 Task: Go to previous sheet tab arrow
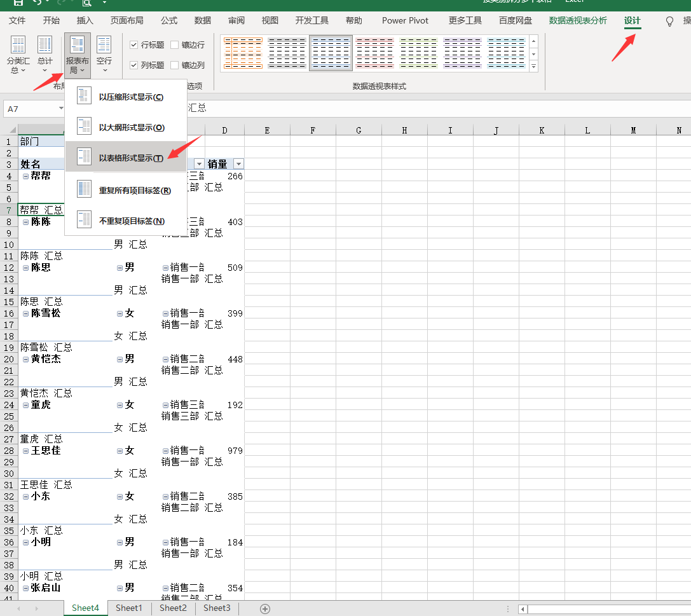[x=18, y=608]
